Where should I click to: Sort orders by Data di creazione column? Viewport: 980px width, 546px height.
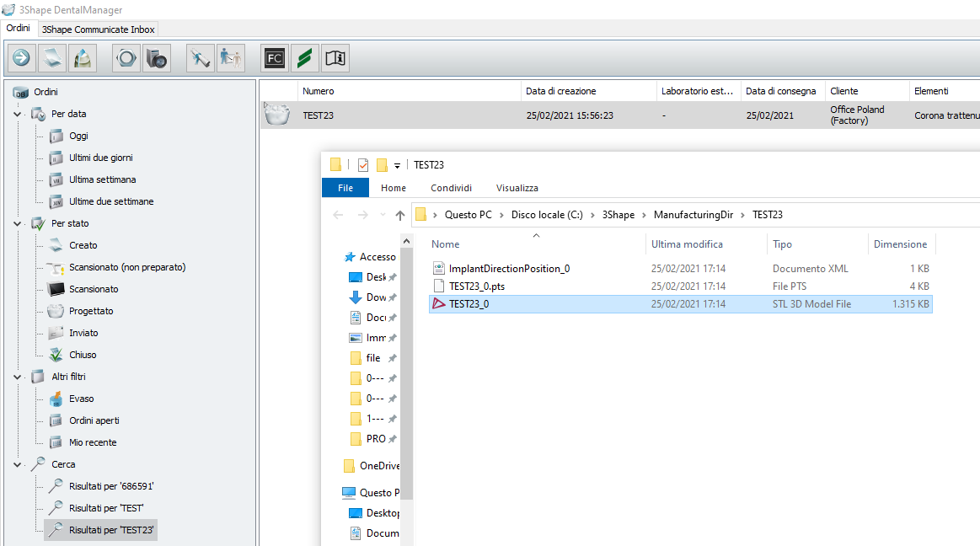click(589, 91)
